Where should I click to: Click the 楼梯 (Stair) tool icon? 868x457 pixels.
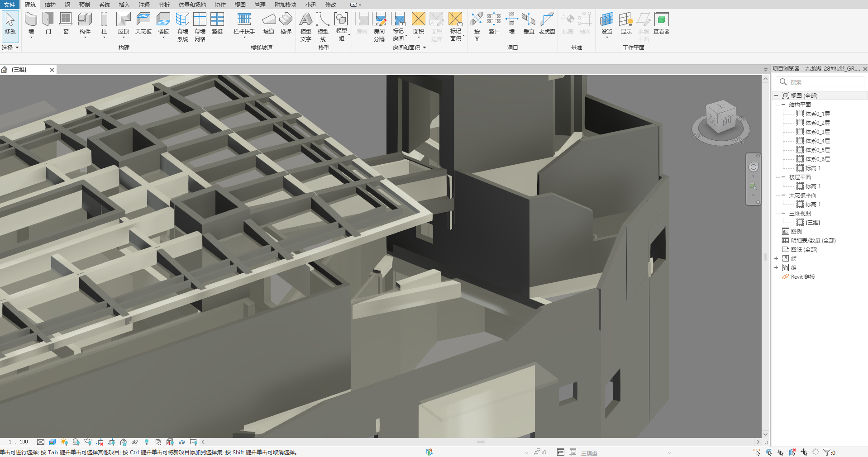[286, 24]
